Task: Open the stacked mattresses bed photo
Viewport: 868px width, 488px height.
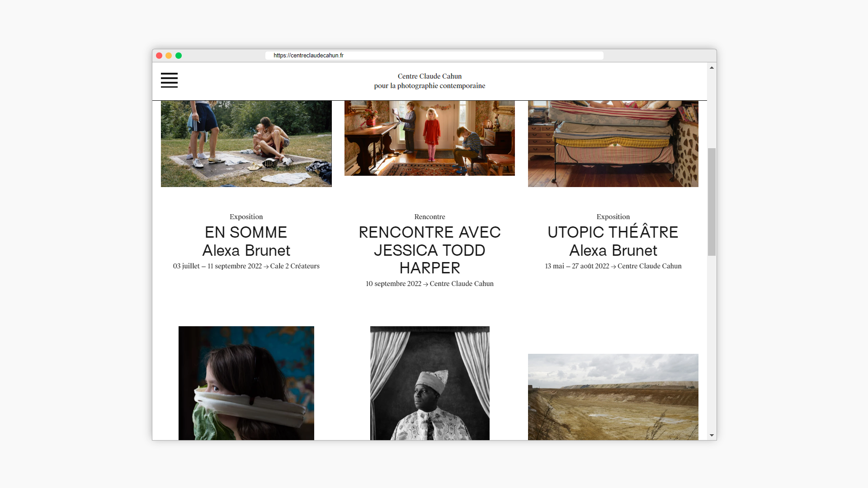Action: coord(613,144)
